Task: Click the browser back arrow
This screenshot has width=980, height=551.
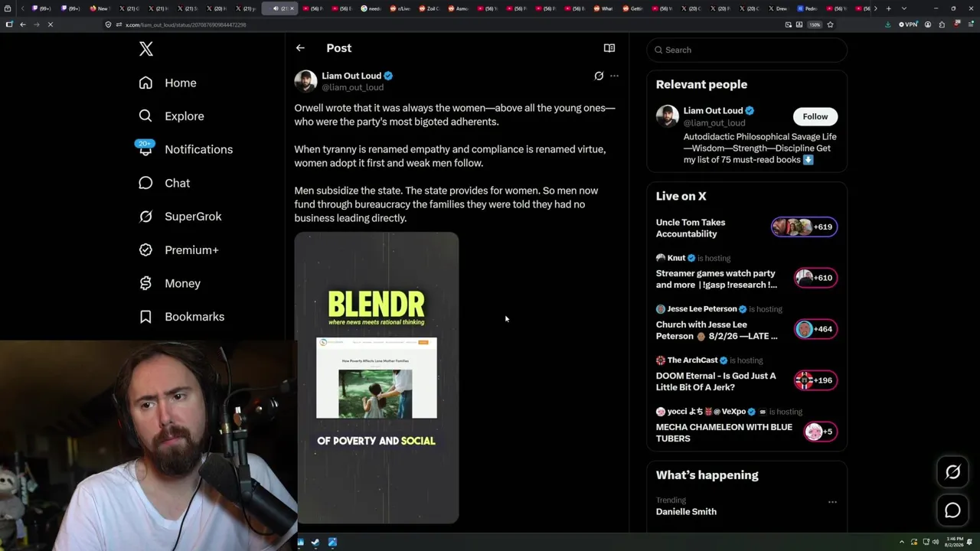Action: click(23, 24)
